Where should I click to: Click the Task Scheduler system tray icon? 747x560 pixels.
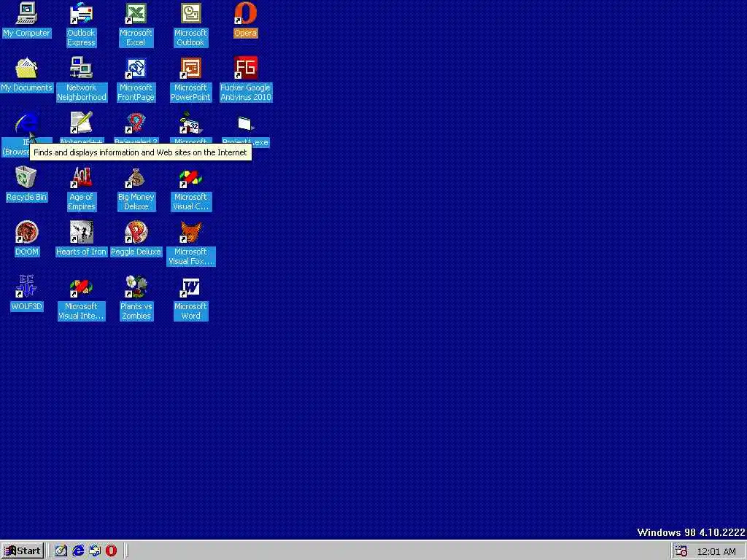[x=681, y=551]
